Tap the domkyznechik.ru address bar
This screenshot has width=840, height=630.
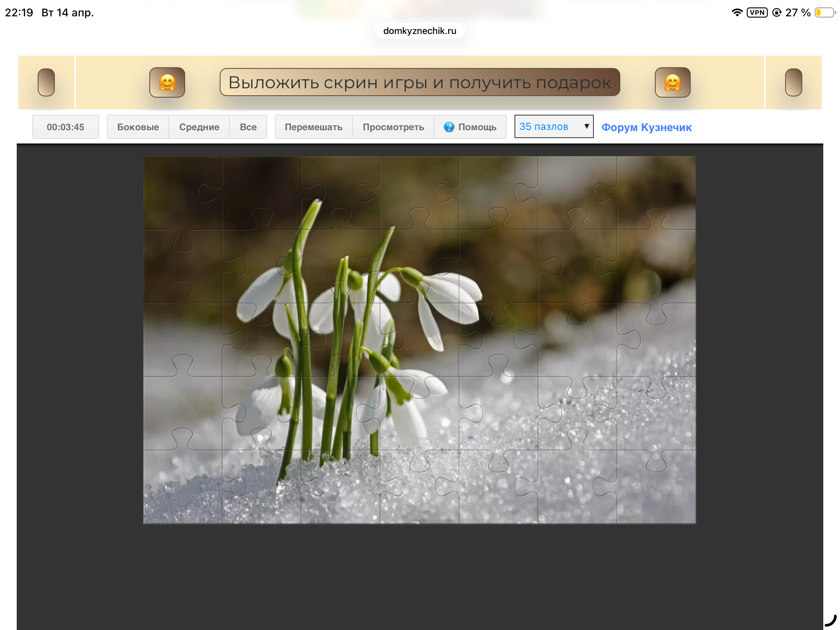click(x=420, y=31)
